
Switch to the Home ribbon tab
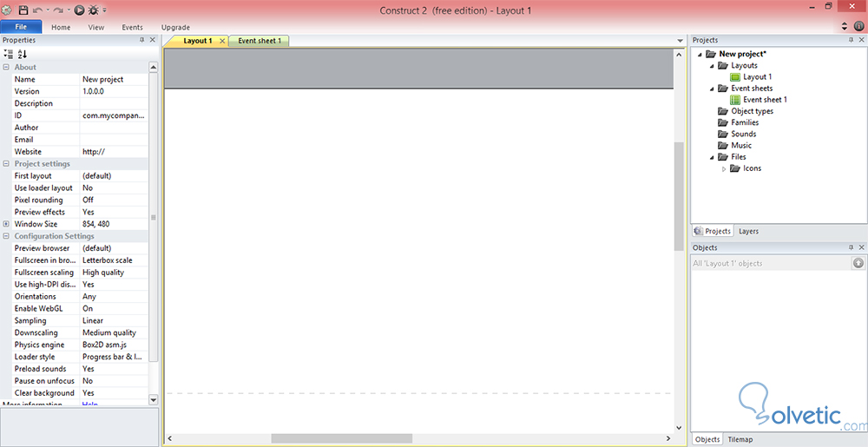(x=61, y=27)
